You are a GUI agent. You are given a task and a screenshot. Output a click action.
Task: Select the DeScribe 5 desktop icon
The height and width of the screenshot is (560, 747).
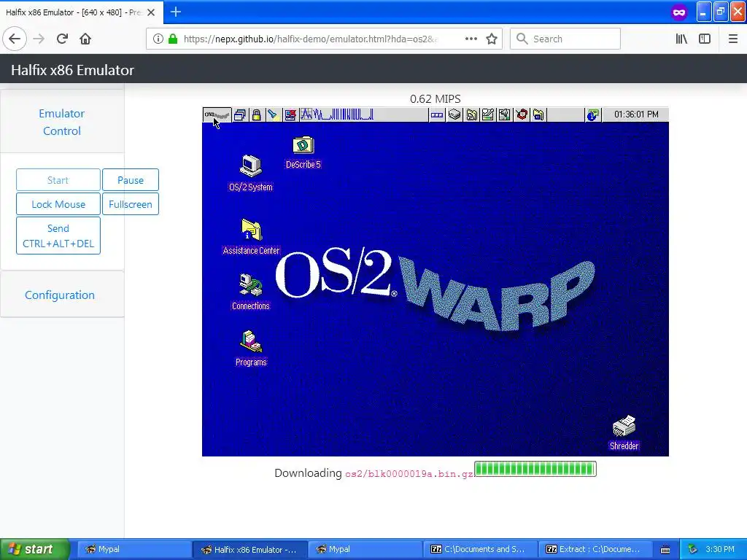303,152
